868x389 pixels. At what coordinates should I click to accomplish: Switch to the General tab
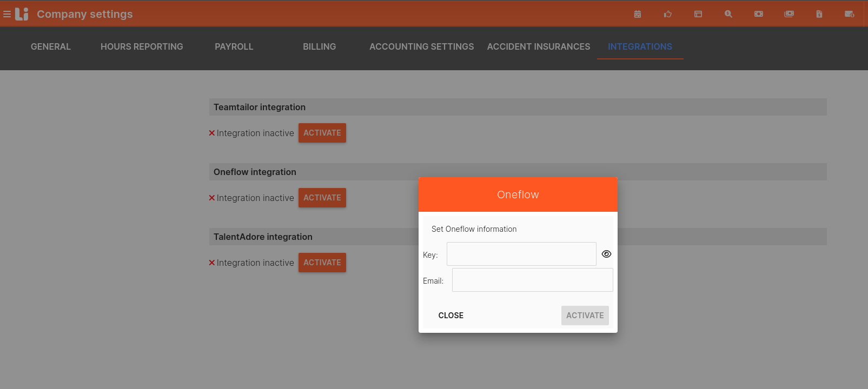point(51,46)
